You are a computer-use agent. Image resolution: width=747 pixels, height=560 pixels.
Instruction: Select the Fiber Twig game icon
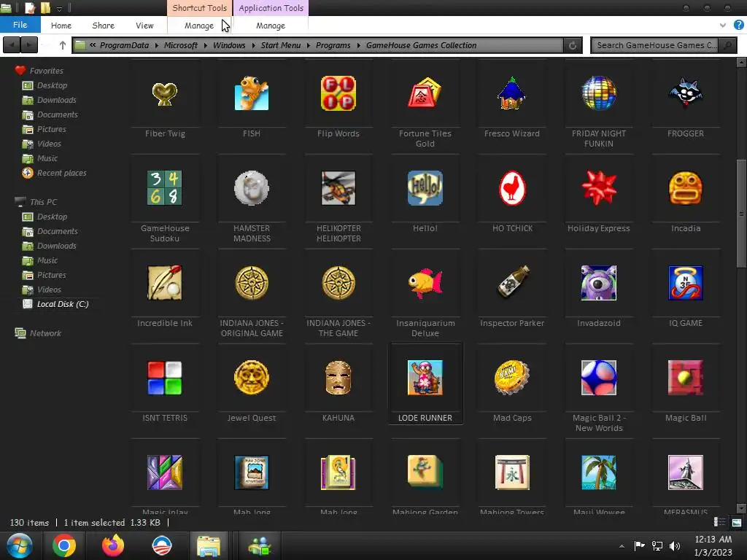(164, 93)
